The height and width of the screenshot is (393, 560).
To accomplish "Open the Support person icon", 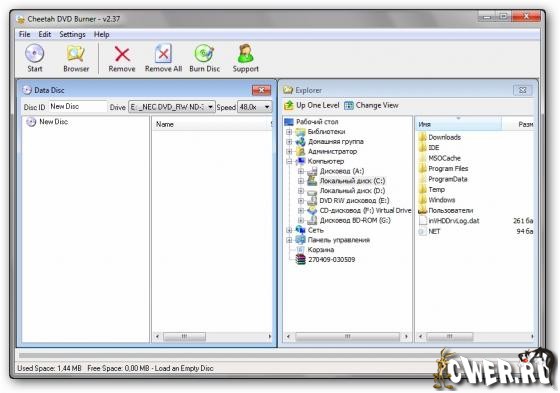I will (246, 53).
